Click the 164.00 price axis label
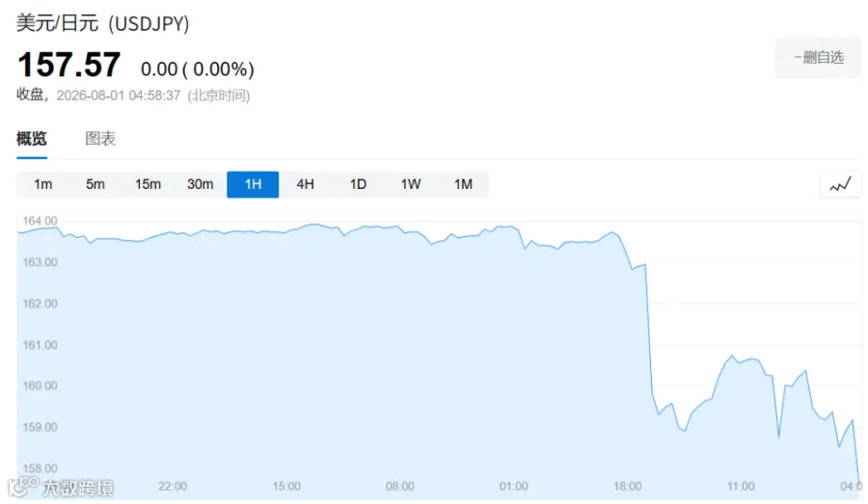This screenshot has height=504, width=868. [40, 221]
